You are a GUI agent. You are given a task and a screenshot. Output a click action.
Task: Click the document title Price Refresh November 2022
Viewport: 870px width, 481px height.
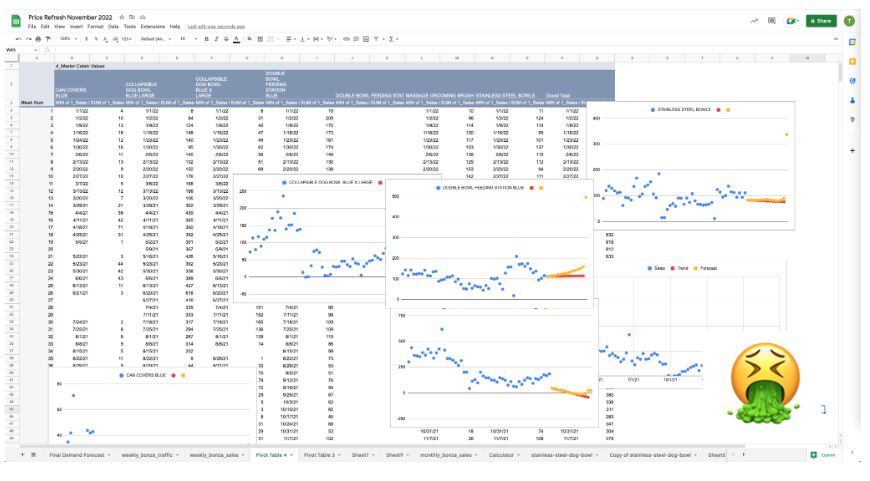(x=70, y=17)
